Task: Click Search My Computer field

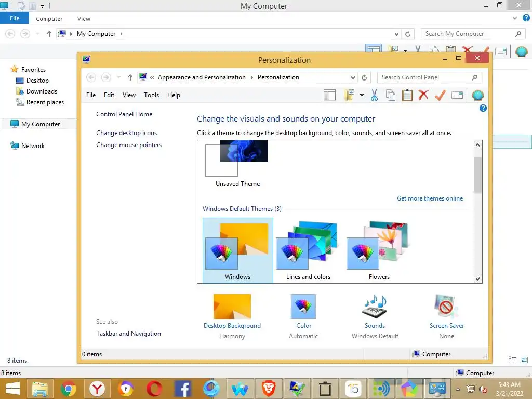Action: pos(473,34)
